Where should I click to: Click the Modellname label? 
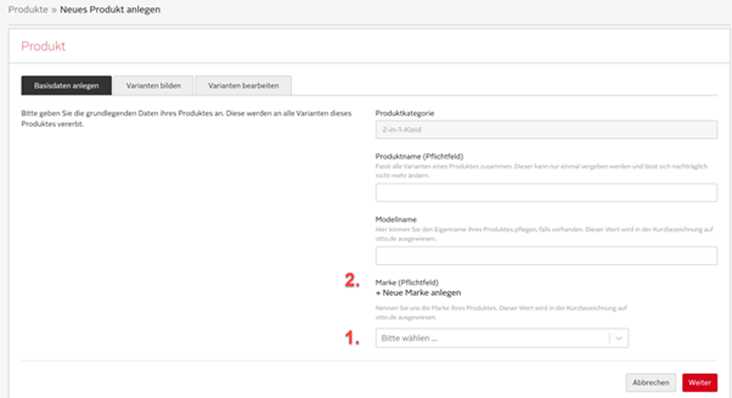coord(396,219)
